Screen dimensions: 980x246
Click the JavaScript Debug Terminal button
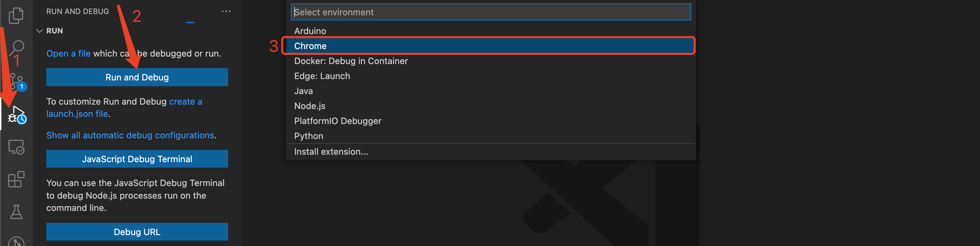pyautogui.click(x=137, y=159)
